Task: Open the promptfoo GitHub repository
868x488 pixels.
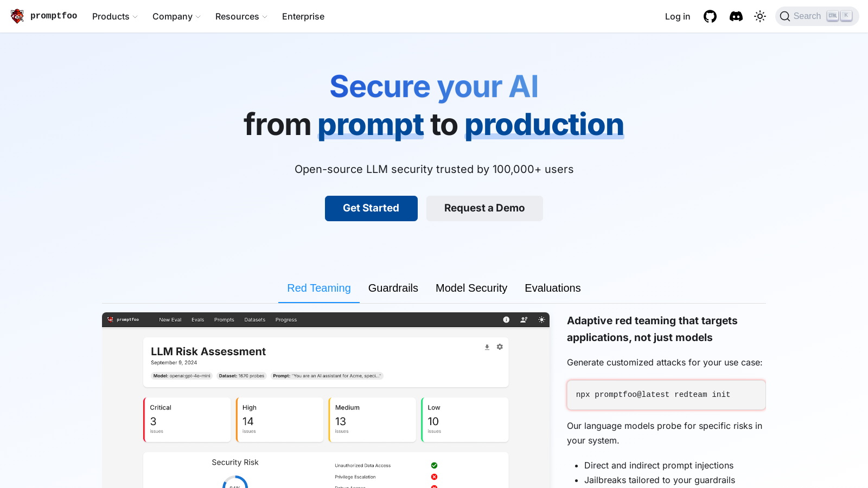Action: 710,16
